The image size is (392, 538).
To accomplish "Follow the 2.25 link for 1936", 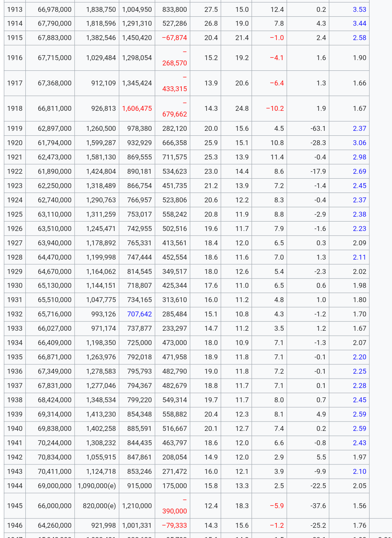I will click(359, 372).
